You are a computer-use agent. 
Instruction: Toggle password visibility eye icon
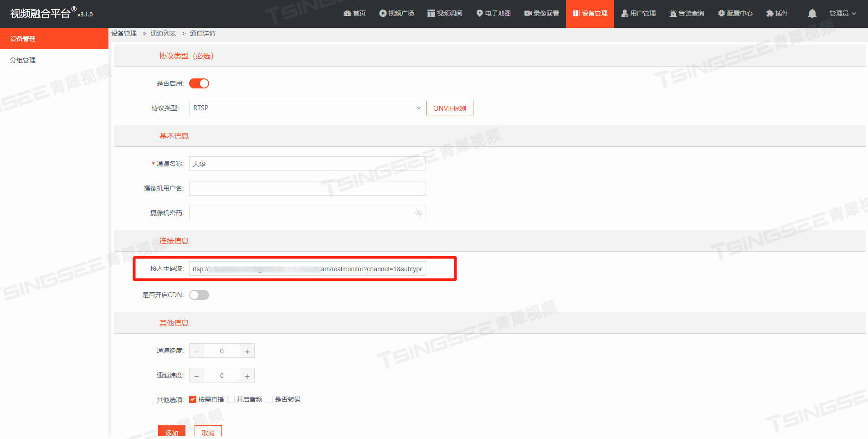coord(419,213)
